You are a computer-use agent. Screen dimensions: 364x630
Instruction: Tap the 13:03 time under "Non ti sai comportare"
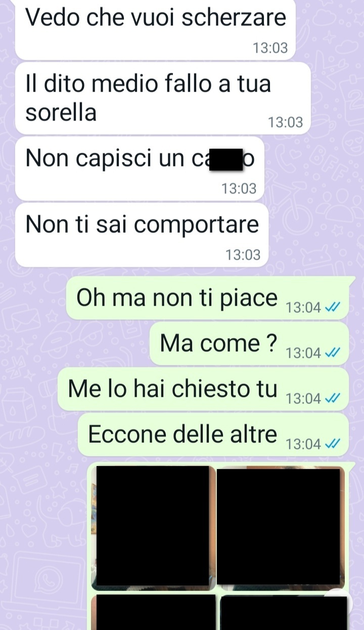pos(243,255)
